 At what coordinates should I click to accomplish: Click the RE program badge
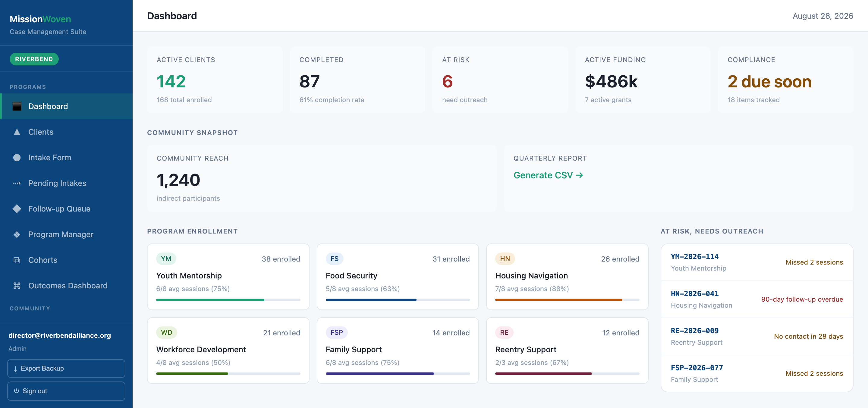click(504, 332)
